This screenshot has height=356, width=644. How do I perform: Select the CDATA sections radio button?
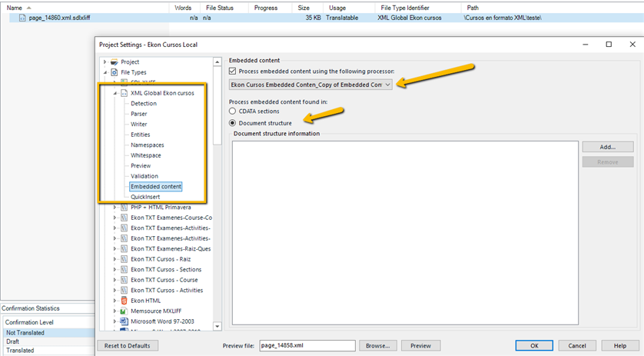click(x=233, y=111)
